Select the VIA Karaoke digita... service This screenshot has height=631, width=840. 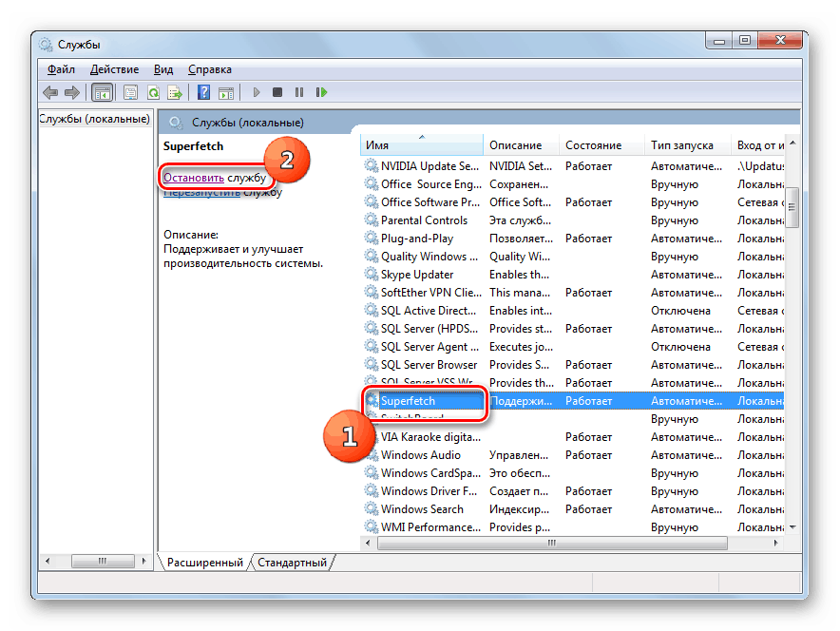(573, 436)
